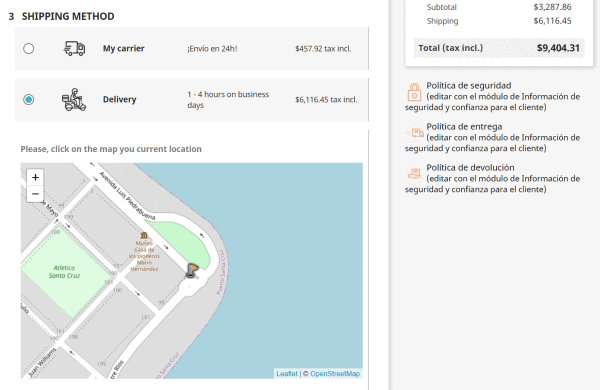Click the Delivery shipping option label
This screenshot has width=600, height=390.
pos(119,100)
